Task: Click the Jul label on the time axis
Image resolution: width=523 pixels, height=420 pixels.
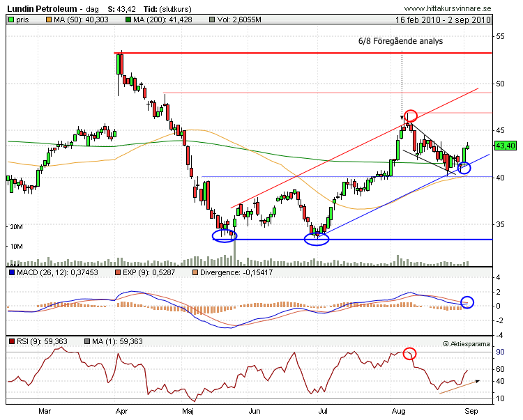Action: tap(323, 411)
